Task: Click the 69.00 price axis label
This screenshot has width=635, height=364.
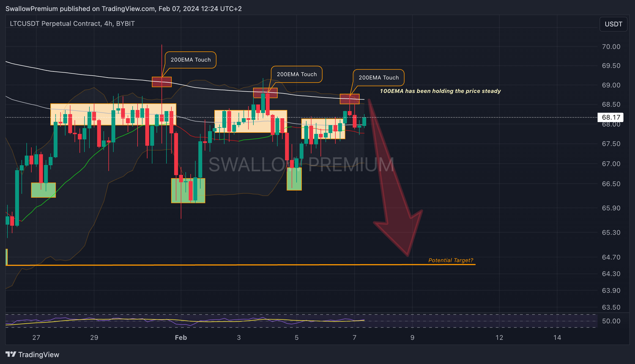Action: coord(611,85)
